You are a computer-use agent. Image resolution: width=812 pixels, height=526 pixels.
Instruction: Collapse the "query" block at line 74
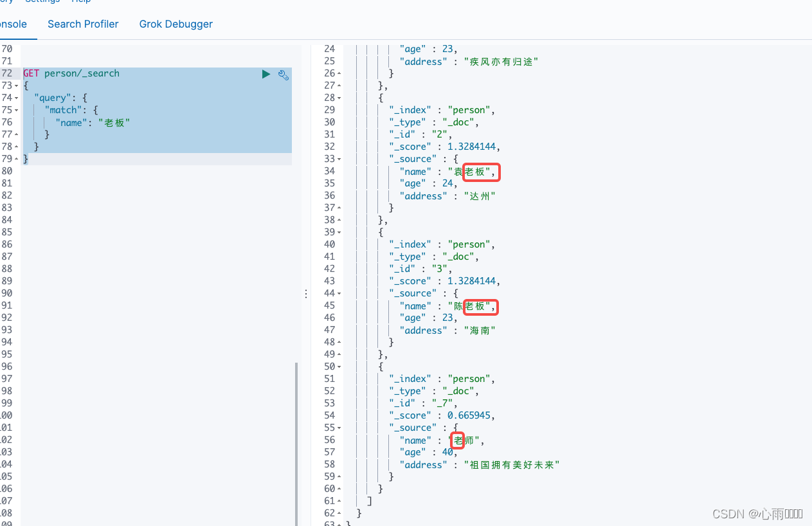click(16, 98)
